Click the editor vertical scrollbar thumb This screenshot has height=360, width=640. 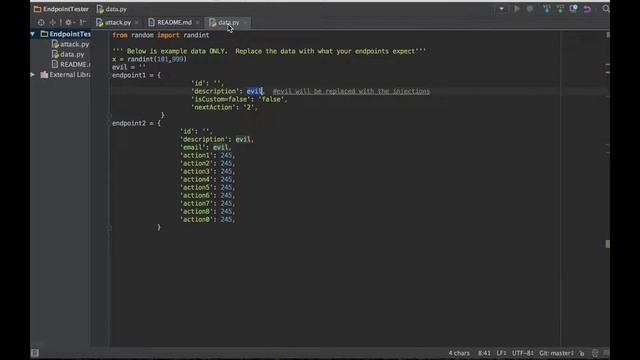(607, 244)
